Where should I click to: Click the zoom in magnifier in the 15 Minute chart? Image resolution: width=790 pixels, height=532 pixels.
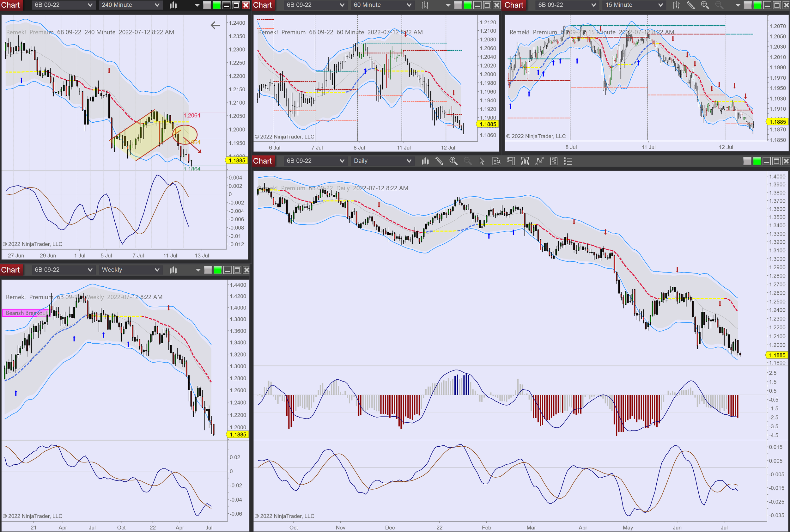click(x=705, y=5)
